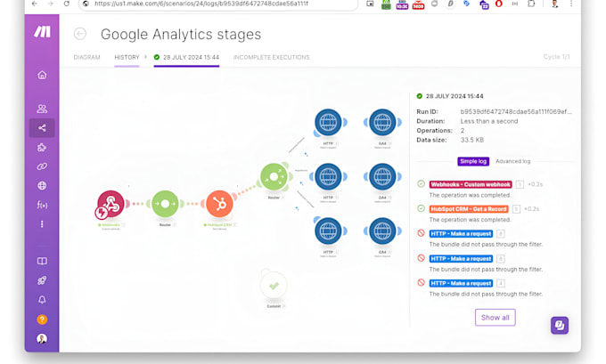
Task: Click operation number 5 box beside HubSpot log
Action: pos(516,209)
